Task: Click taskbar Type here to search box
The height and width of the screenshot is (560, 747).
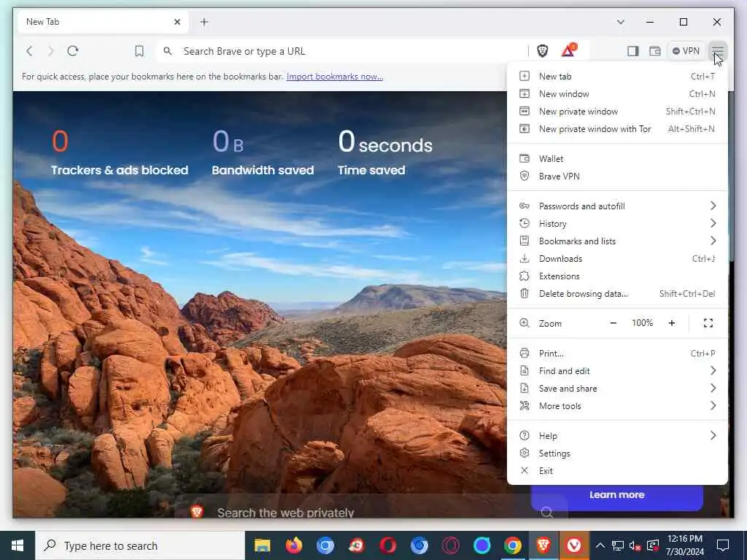Action: 141,545
